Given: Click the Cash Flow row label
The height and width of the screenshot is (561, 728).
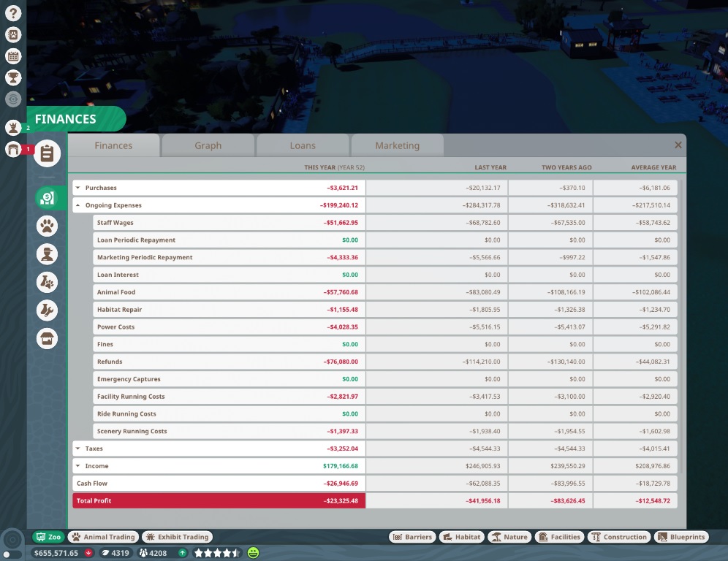Looking at the screenshot, I should coord(92,484).
